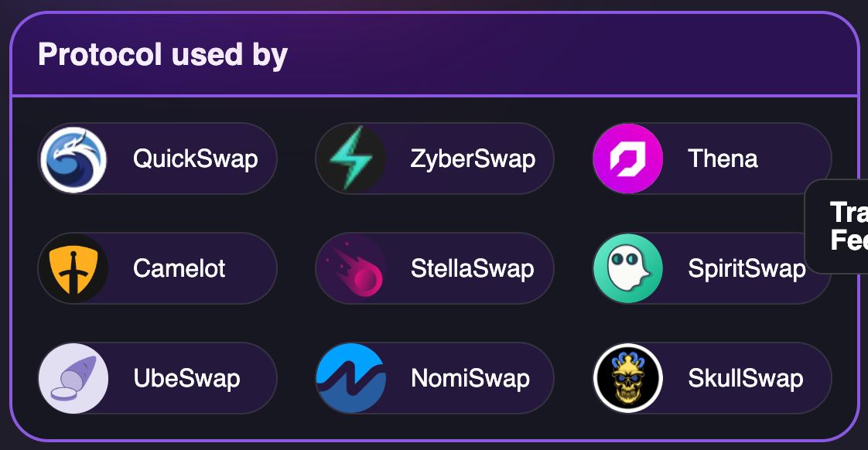Image resolution: width=868 pixels, height=450 pixels.
Task: Click the Protocol used by heading
Action: click(162, 55)
